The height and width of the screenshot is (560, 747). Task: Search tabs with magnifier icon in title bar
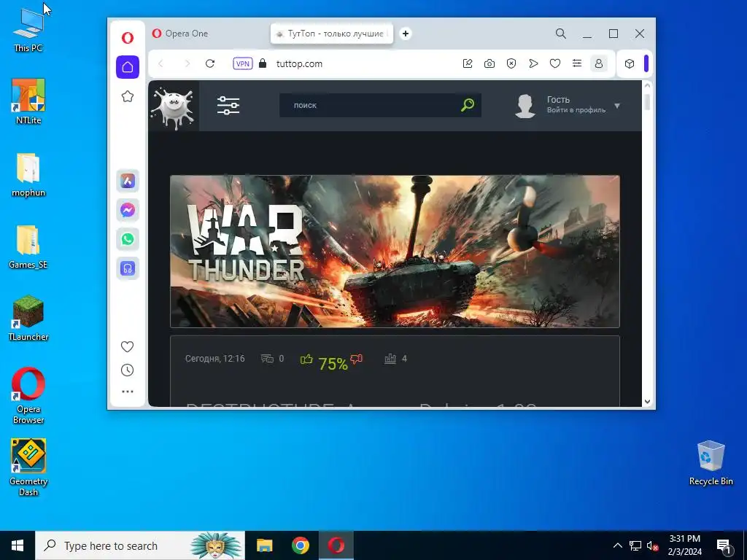click(561, 34)
